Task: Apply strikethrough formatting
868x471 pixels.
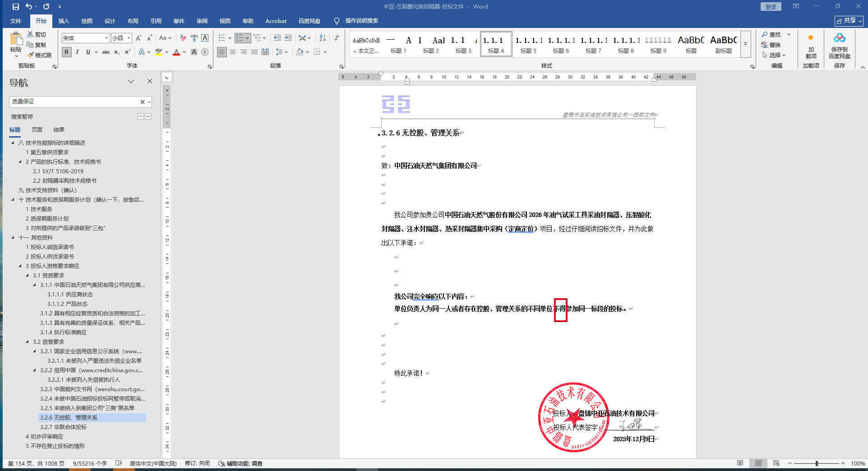Action: coord(106,52)
